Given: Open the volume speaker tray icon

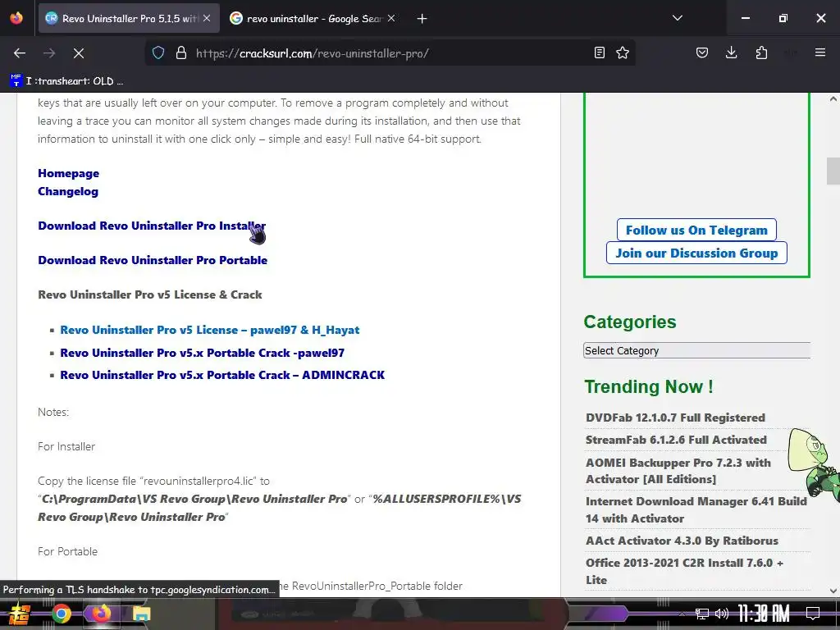Looking at the screenshot, I should [x=722, y=614].
